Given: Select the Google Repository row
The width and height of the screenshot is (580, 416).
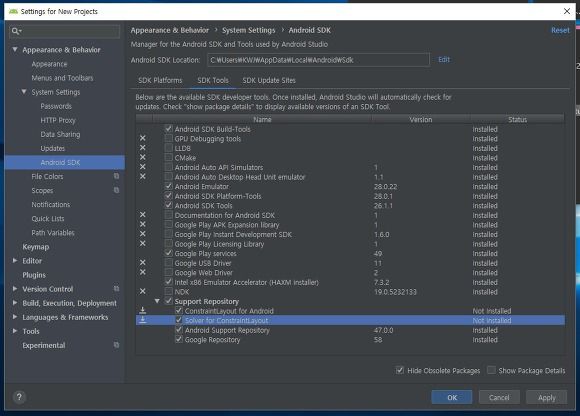Looking at the screenshot, I should click(350, 339).
